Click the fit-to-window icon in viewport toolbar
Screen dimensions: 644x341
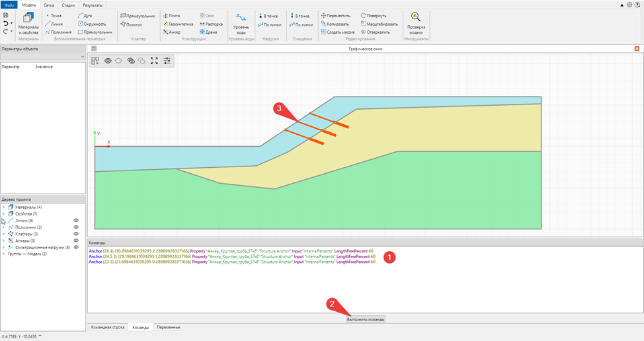coord(154,60)
